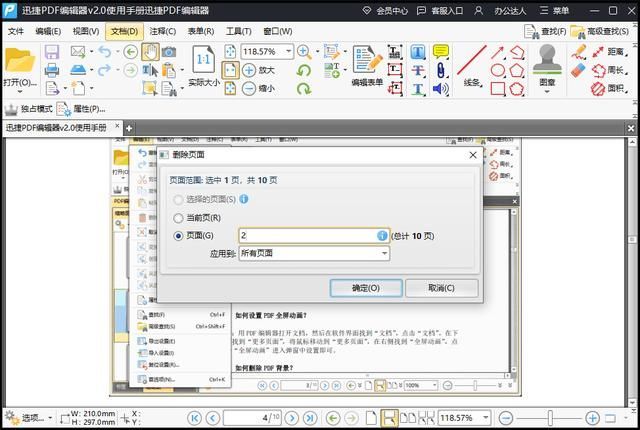The height and width of the screenshot is (430, 640).
Task: Close the 删除页面 dialog with X
Action: (473, 155)
